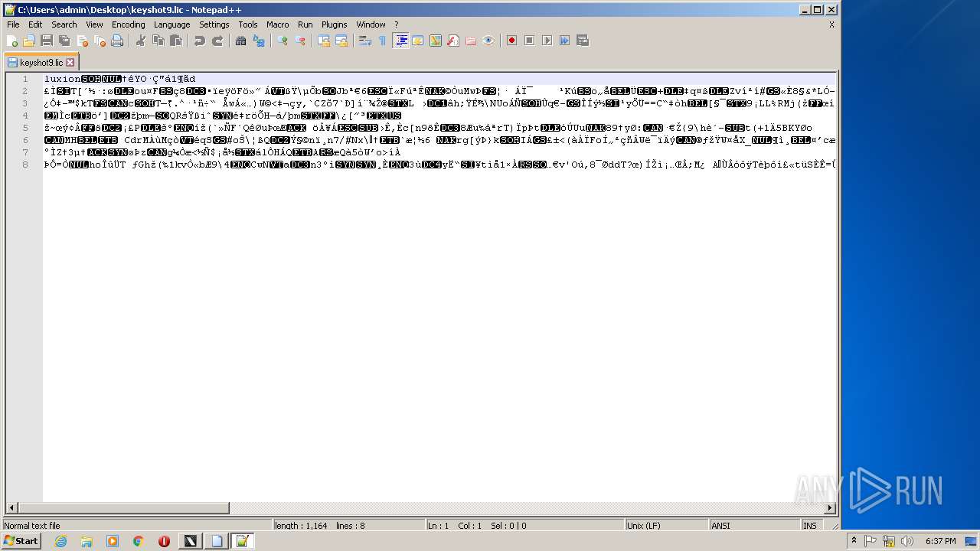Viewport: 980px width, 551px height.
Task: Open the Tools menu
Action: tap(248, 24)
